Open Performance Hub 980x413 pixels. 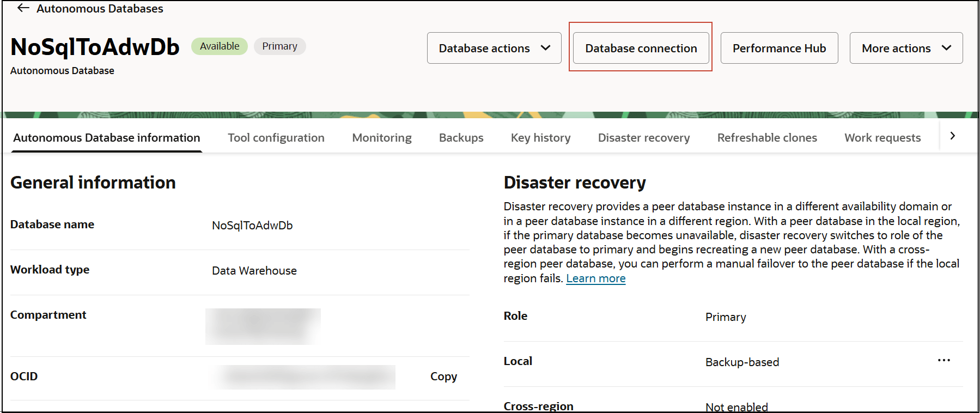coord(779,48)
